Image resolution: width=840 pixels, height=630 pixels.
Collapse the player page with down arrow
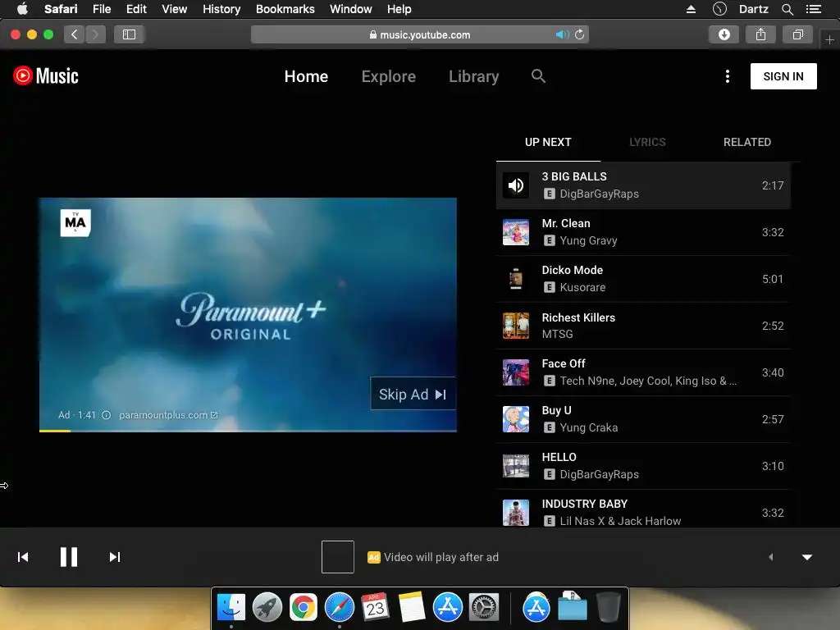point(807,557)
